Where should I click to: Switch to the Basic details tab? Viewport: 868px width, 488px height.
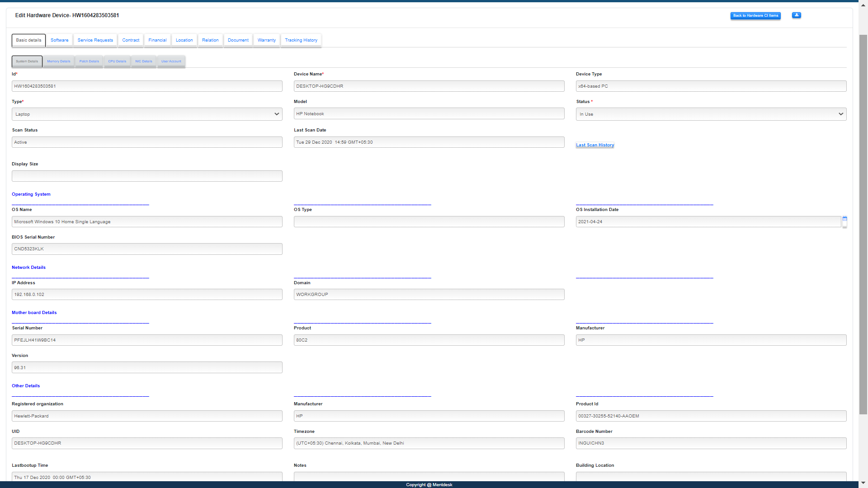click(x=28, y=40)
